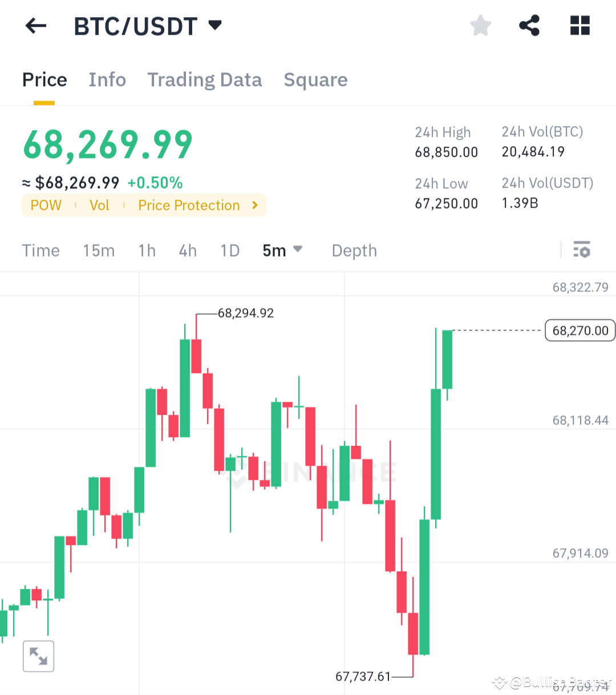This screenshot has height=695, width=616.
Task: Go back using the back arrow
Action: 35,25
